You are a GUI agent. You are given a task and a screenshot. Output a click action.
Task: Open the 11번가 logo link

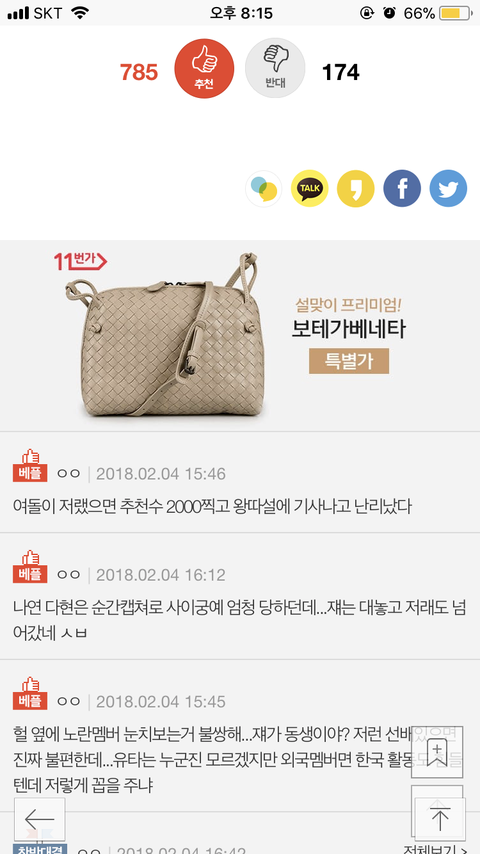(80, 262)
